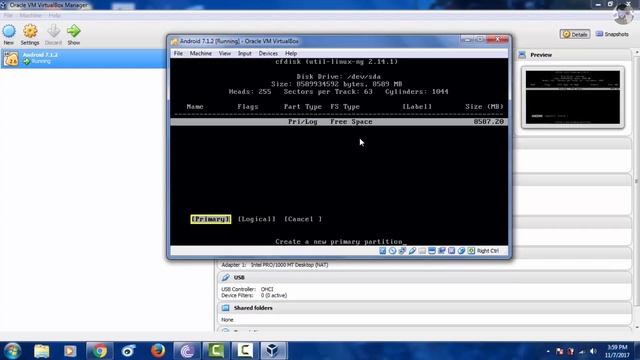Select the [Cancel] option in cfdisk

tap(303, 219)
